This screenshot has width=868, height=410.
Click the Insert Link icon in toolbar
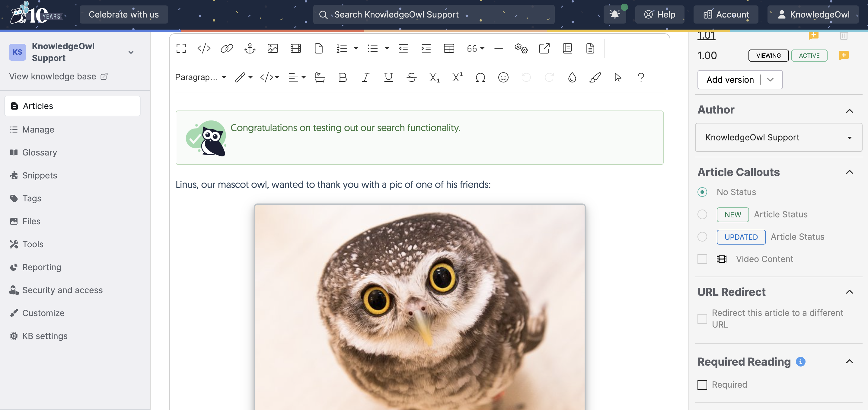(x=227, y=49)
